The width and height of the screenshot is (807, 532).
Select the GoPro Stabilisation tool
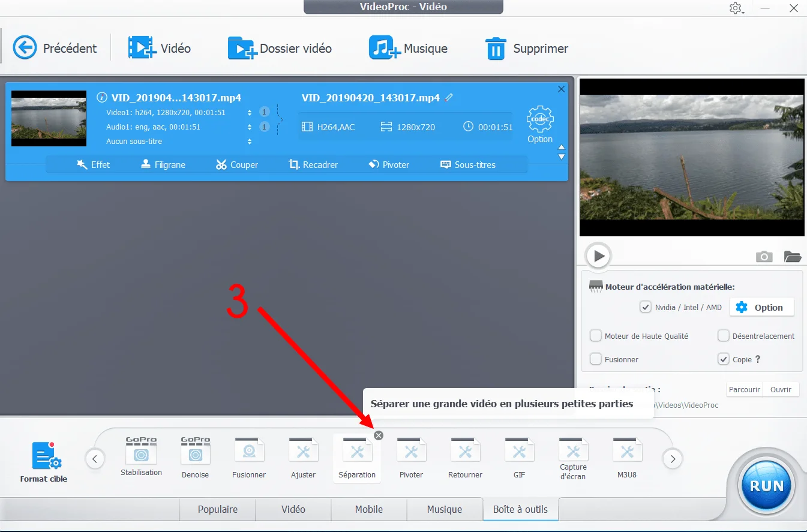tap(141, 456)
